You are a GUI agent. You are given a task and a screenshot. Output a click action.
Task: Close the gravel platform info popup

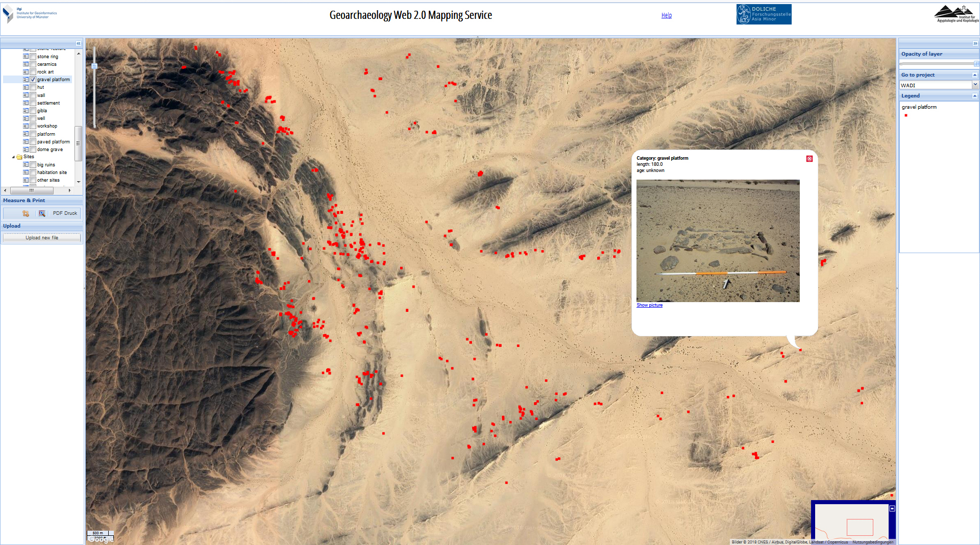tap(809, 159)
